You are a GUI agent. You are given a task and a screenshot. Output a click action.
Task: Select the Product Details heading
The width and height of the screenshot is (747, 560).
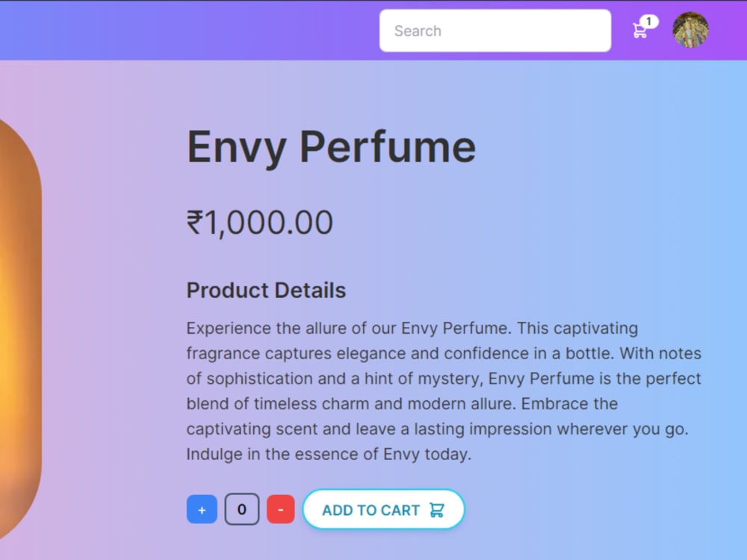click(x=266, y=290)
